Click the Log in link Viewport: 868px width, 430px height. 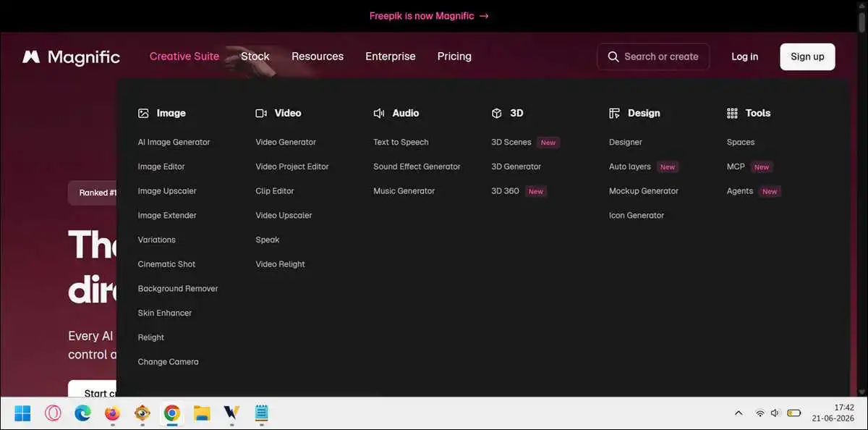click(745, 56)
